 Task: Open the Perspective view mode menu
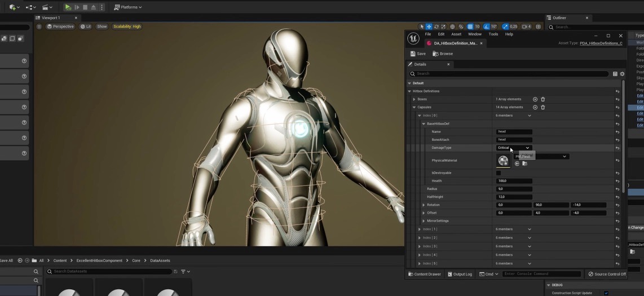pyautogui.click(x=60, y=26)
